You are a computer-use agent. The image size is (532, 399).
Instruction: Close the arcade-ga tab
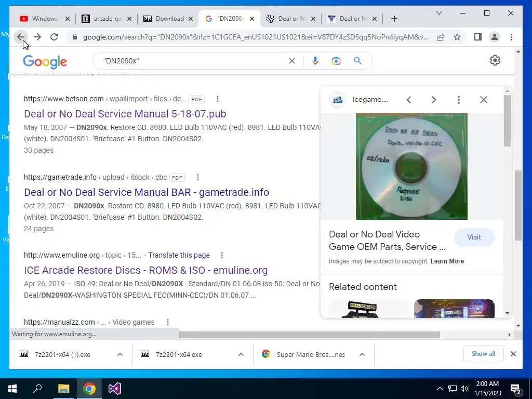[x=129, y=19]
